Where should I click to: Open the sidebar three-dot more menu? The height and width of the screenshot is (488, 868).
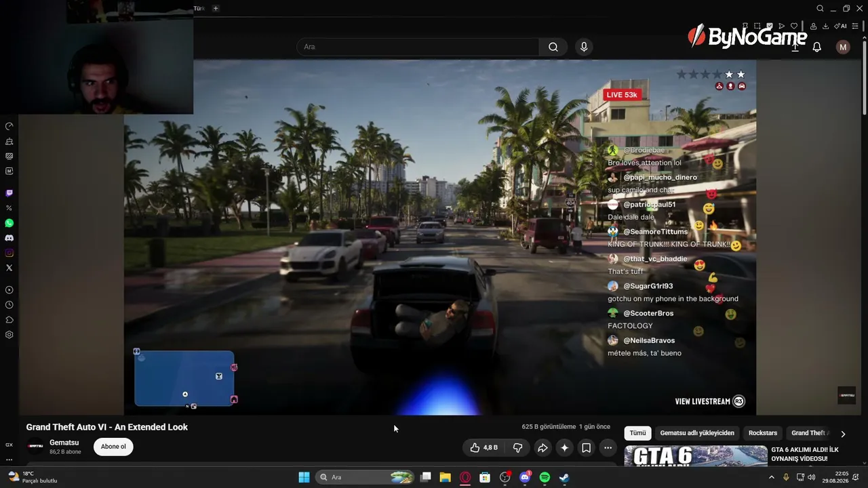point(9,460)
